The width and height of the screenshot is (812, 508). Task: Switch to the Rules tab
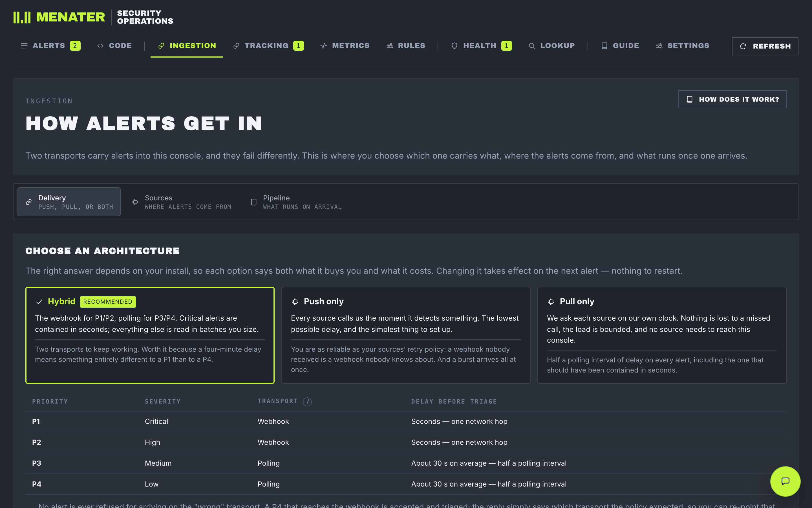pos(406,46)
